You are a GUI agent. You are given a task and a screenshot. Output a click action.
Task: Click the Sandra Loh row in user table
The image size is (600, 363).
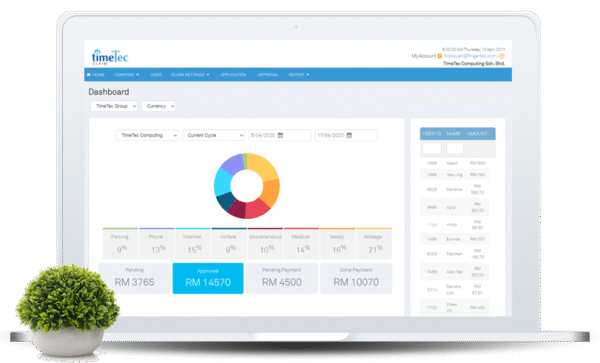pos(455,290)
